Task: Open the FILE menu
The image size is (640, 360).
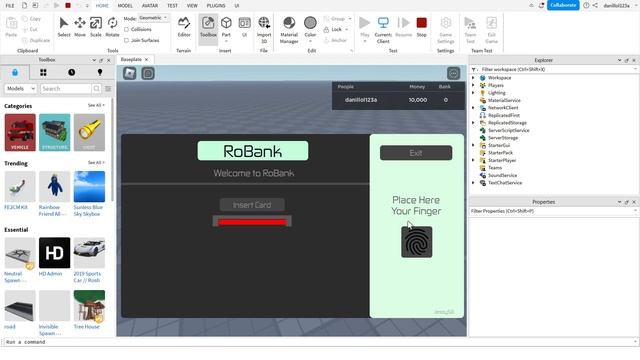Action: (10, 6)
